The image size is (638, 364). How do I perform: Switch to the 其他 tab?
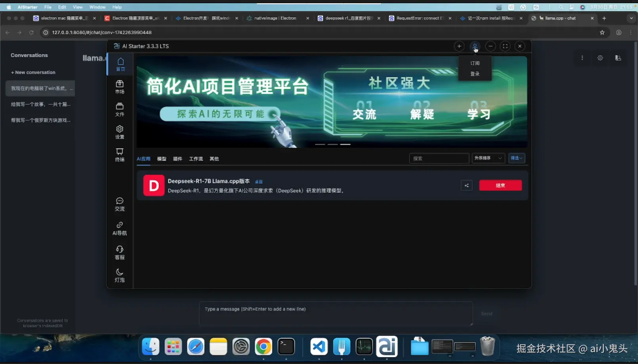click(x=214, y=159)
